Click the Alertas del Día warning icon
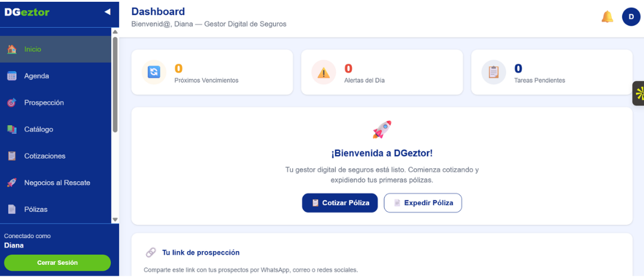The image size is (644, 278). [324, 72]
